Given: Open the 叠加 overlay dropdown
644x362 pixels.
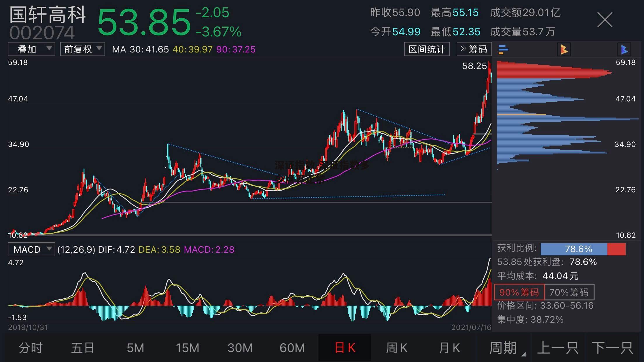Looking at the screenshot, I should (x=32, y=49).
